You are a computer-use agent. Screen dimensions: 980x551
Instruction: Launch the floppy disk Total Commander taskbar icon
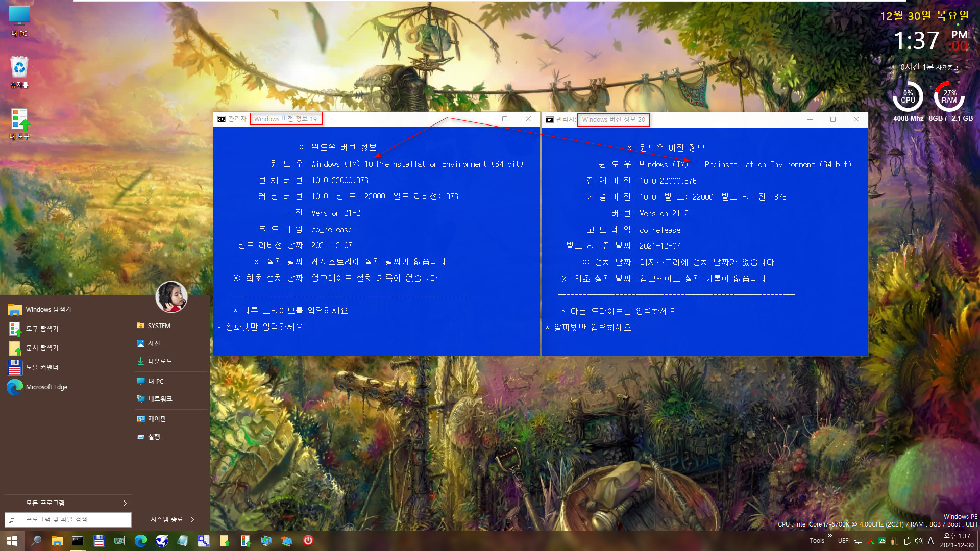99,541
